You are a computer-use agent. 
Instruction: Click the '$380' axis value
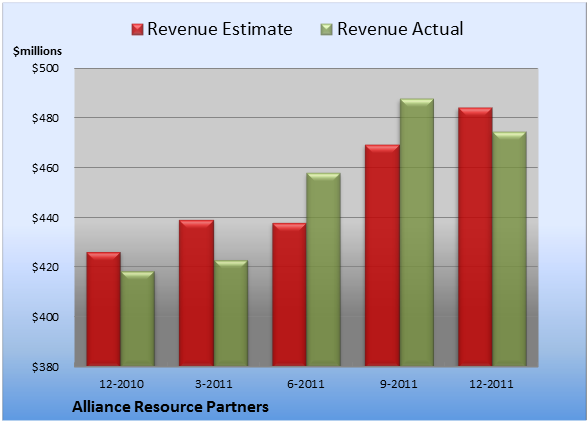coord(45,367)
